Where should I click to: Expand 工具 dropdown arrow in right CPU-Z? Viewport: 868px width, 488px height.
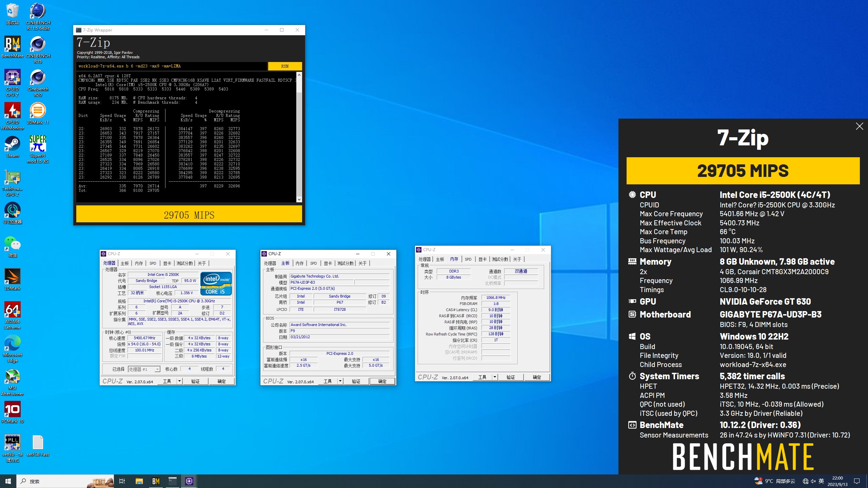(x=495, y=377)
